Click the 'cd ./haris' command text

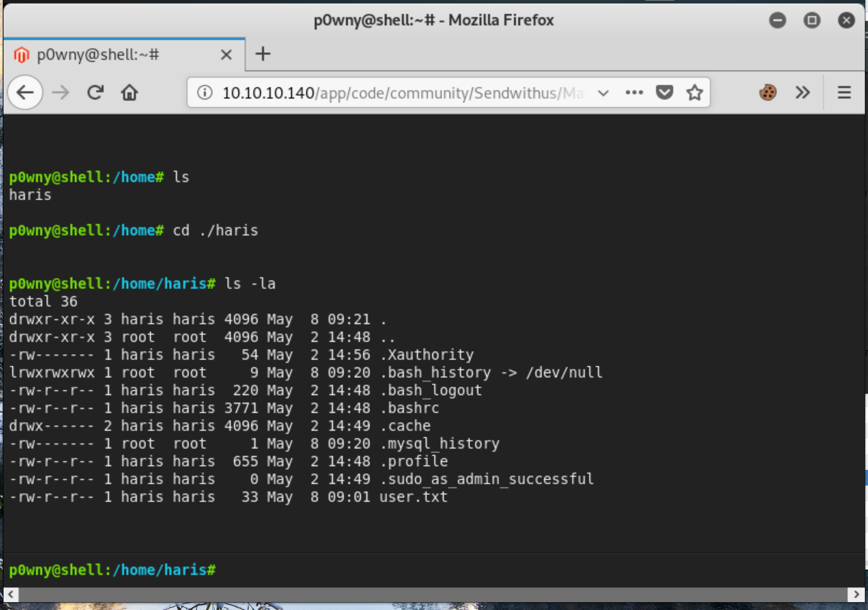215,230
